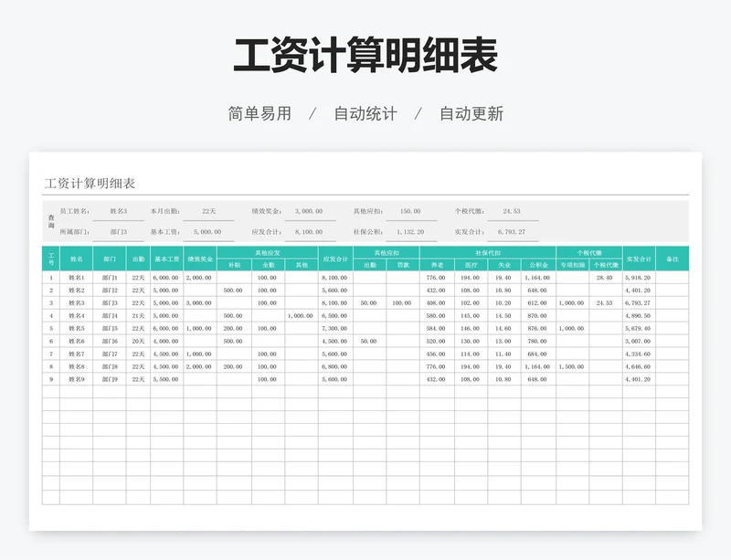Select the 21天 attendance cell of 姓名4
The height and width of the screenshot is (560, 731).
138,316
